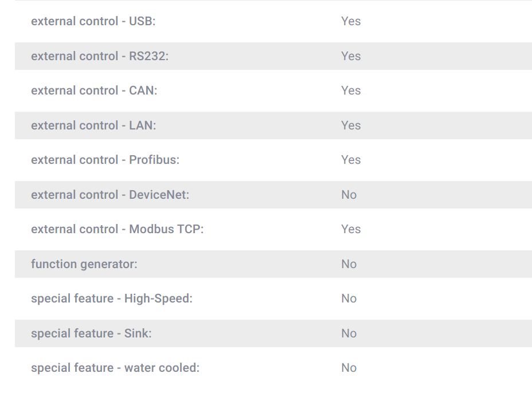Select the Yes value for CAN
Screen dimensions: 532x393
[x=351, y=91]
